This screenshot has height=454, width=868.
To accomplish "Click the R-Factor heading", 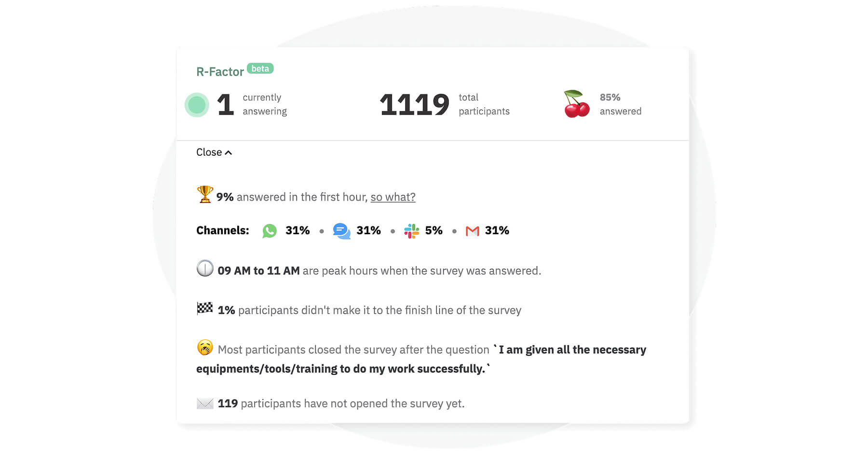I will tap(220, 72).
